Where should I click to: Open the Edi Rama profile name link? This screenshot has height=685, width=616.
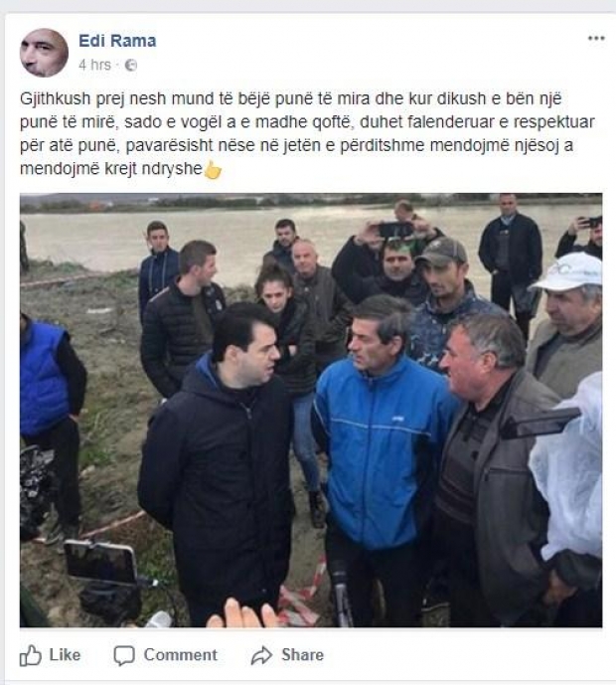[x=117, y=41]
